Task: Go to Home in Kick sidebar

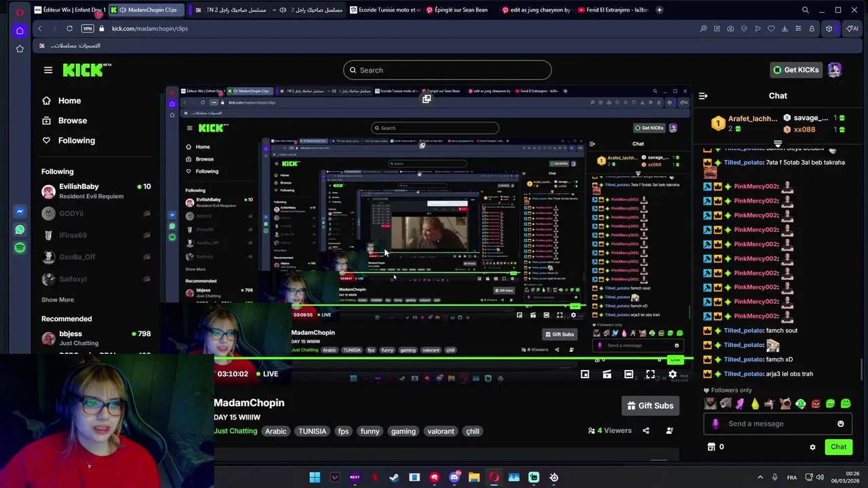Action: click(61, 100)
